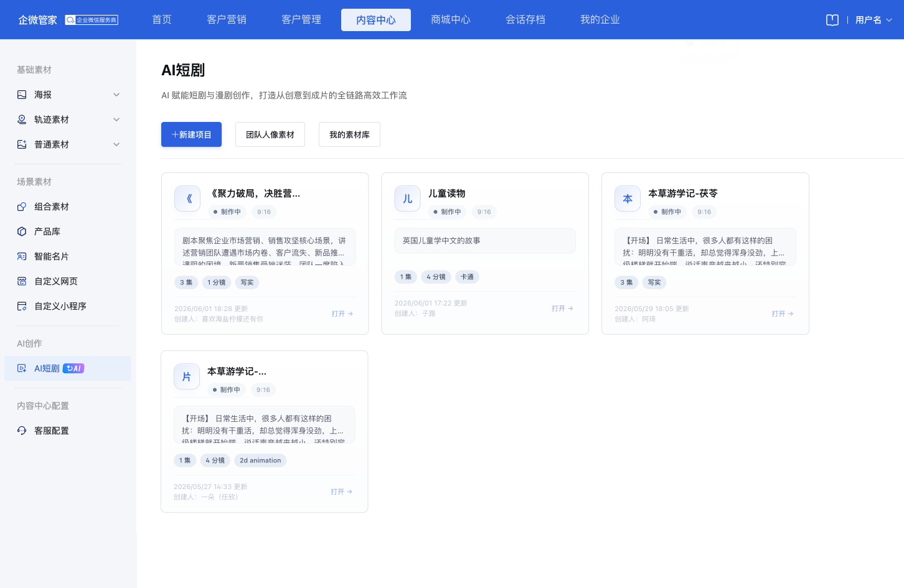Image resolution: width=904 pixels, height=588 pixels.
Task: Click the 写实 tag on 聚力破局 card
Action: [x=247, y=282]
